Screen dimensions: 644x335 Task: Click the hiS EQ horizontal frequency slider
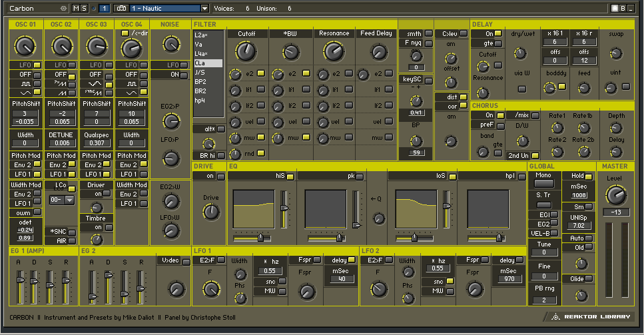click(x=252, y=238)
